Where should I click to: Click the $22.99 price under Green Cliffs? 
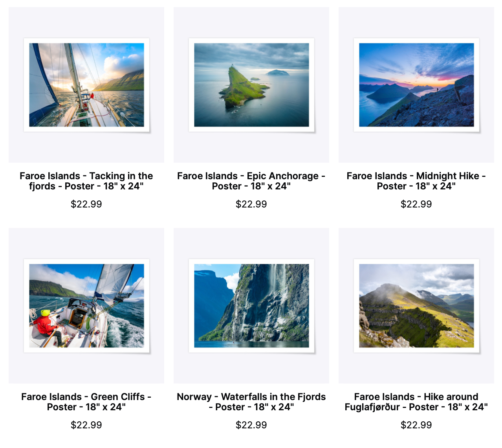click(86, 425)
